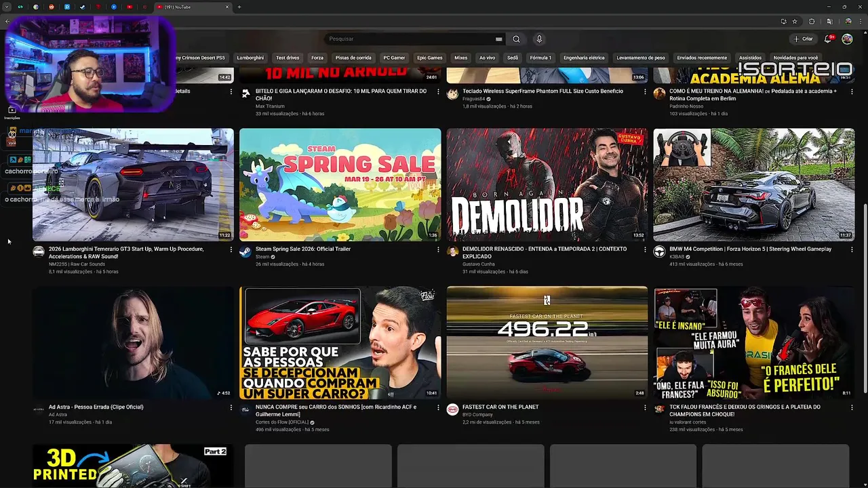Click the page vertical scrollbar
Viewport: 868px width, 488px height.
(x=864, y=298)
